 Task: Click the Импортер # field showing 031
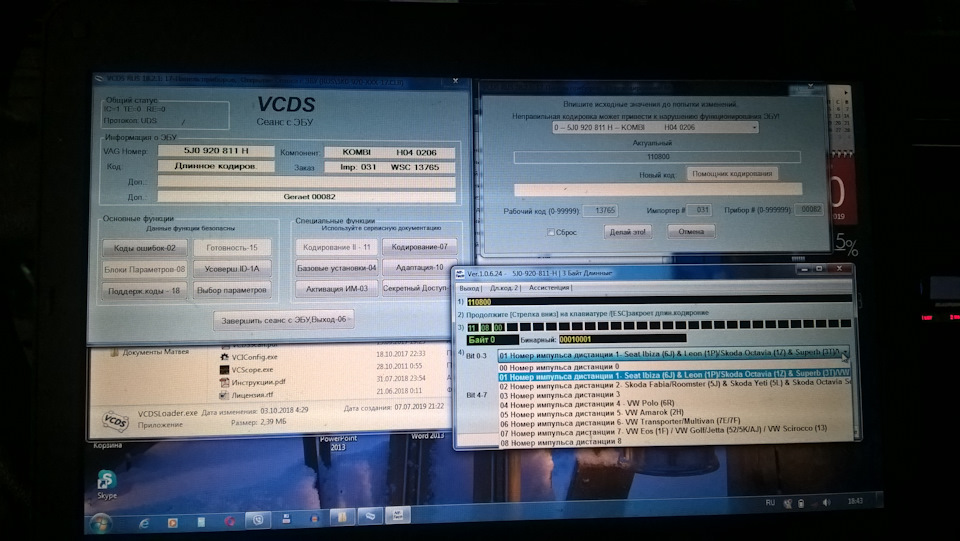coord(699,210)
